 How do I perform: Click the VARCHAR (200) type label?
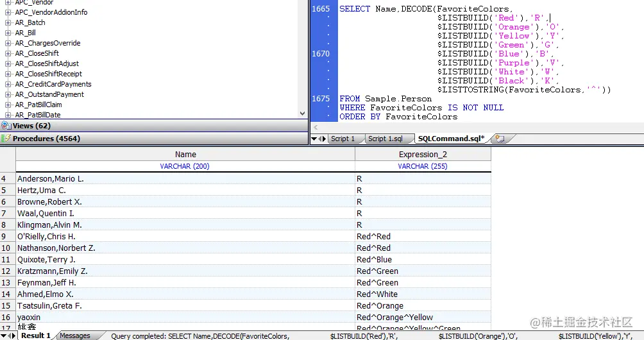pos(184,166)
